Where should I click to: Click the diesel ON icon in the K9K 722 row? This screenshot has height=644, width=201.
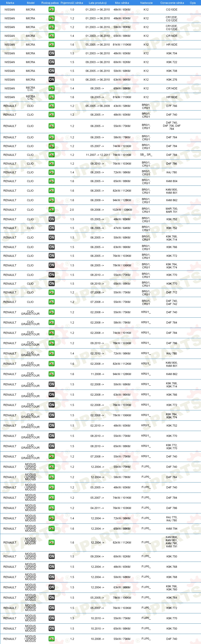coord(52,62)
